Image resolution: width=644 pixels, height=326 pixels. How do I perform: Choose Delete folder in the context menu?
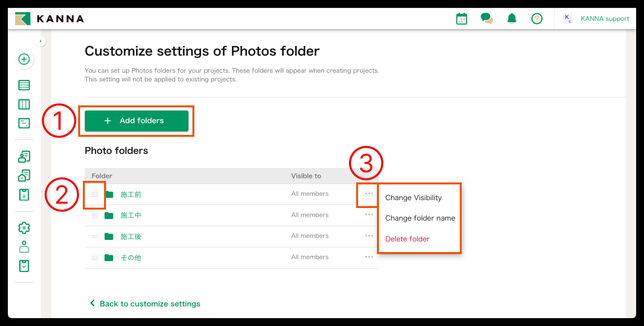[407, 239]
